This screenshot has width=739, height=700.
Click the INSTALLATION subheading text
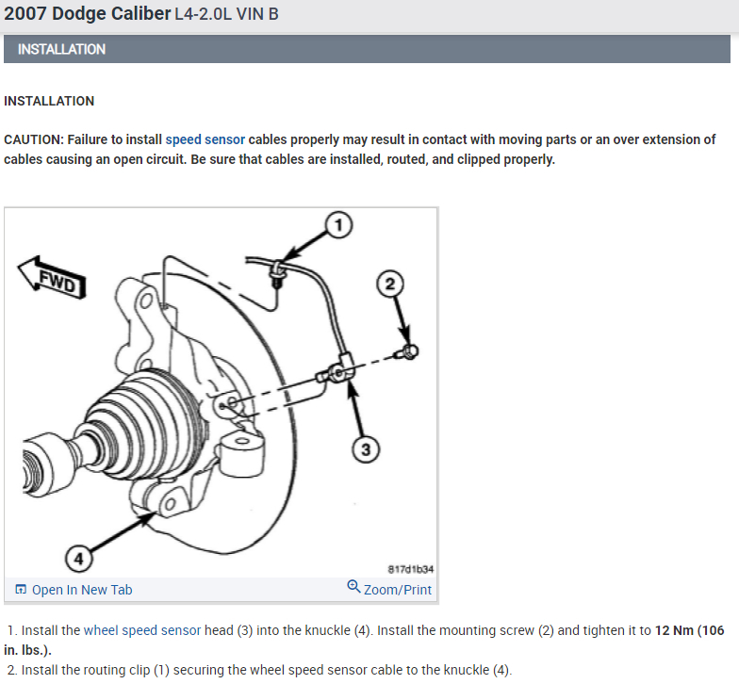pyautogui.click(x=49, y=101)
